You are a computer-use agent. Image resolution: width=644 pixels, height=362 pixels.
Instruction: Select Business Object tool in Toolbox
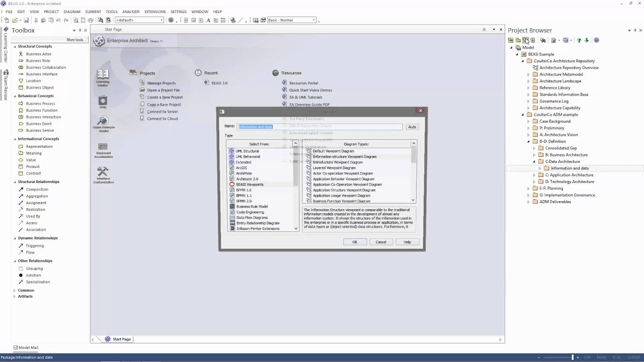click(x=40, y=87)
